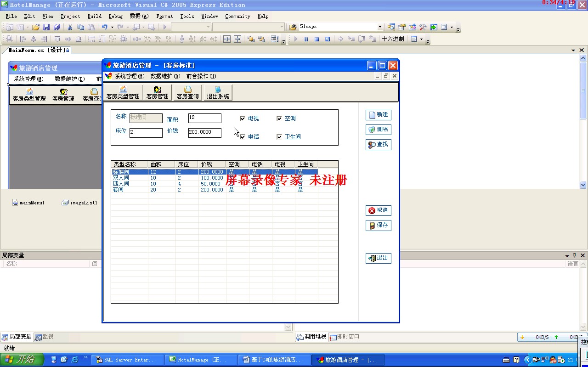The width and height of the screenshot is (588, 367).
Task: Click the Paste toolbar icon
Action: [91, 27]
